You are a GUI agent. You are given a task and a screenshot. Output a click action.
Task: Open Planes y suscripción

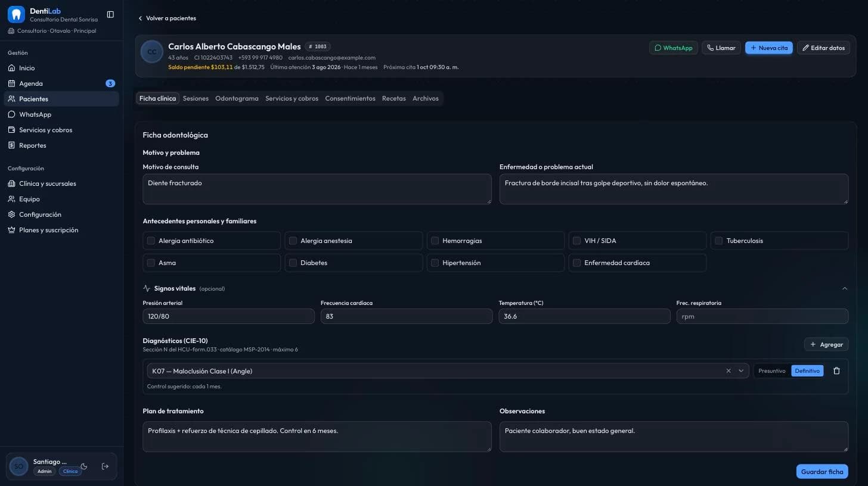pyautogui.click(x=61, y=230)
